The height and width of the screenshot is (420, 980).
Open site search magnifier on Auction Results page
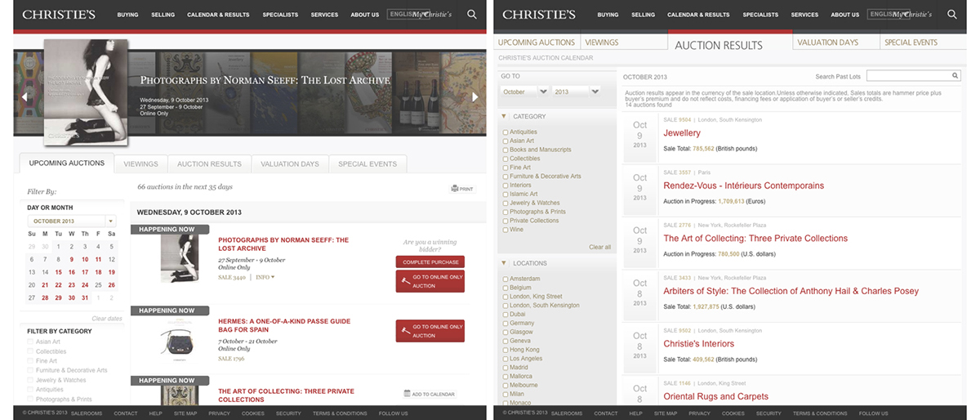952,14
